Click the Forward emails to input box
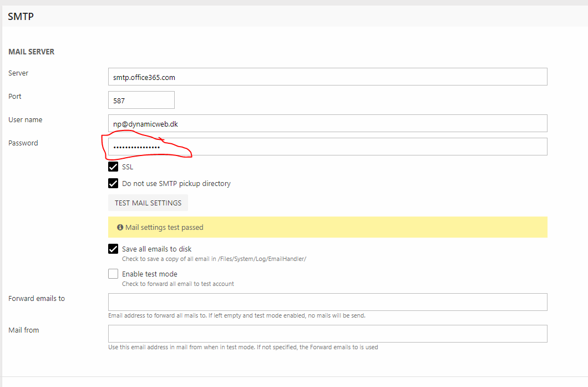This screenshot has height=387, width=588. coord(327,302)
